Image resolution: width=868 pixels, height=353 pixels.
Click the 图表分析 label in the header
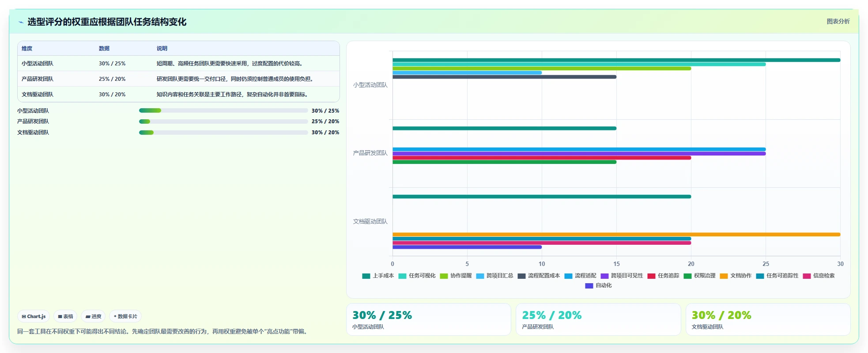tap(838, 21)
